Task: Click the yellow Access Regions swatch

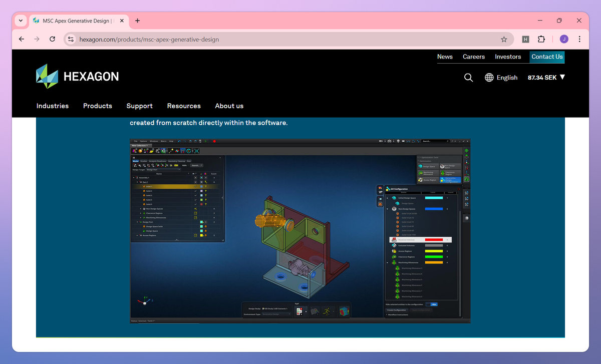Action: tap(434, 251)
